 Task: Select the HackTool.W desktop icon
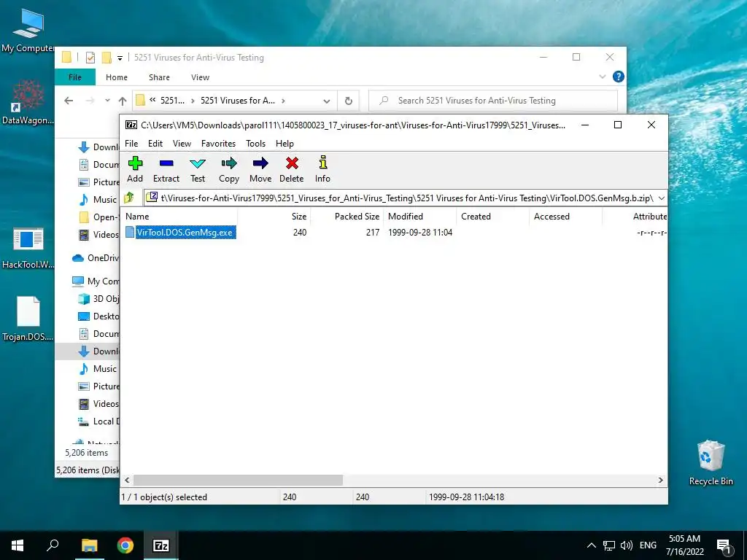pos(28,248)
